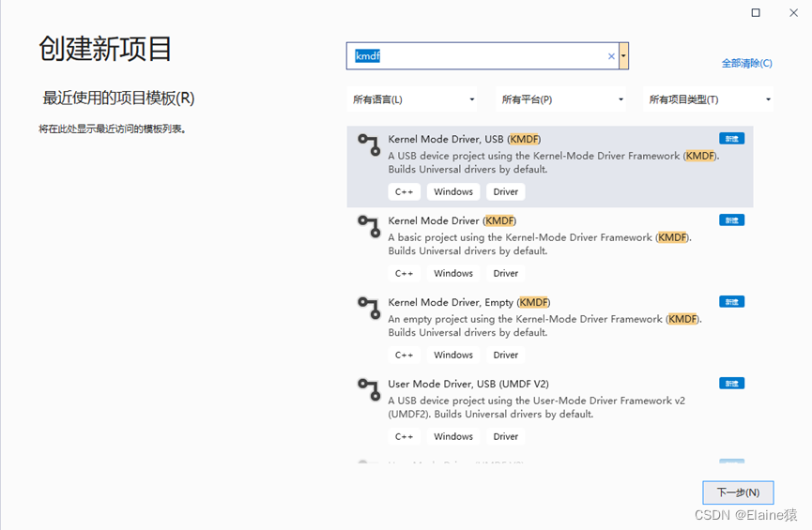Click Driver tag under basic Kernel Mode Driver

[505, 273]
